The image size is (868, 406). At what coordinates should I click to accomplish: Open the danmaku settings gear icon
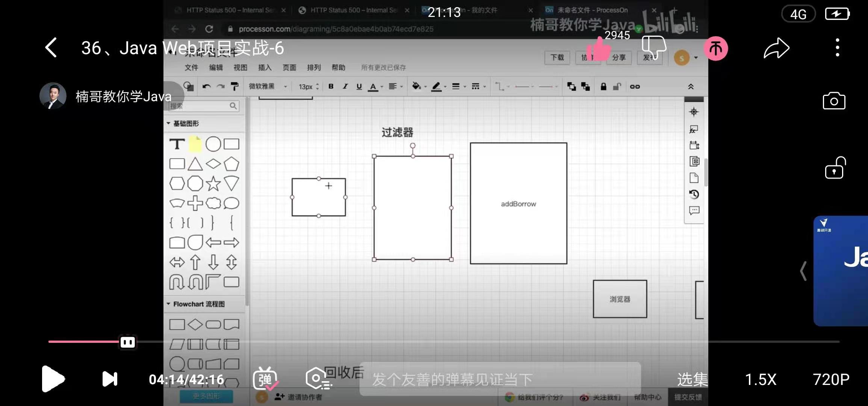(318, 379)
